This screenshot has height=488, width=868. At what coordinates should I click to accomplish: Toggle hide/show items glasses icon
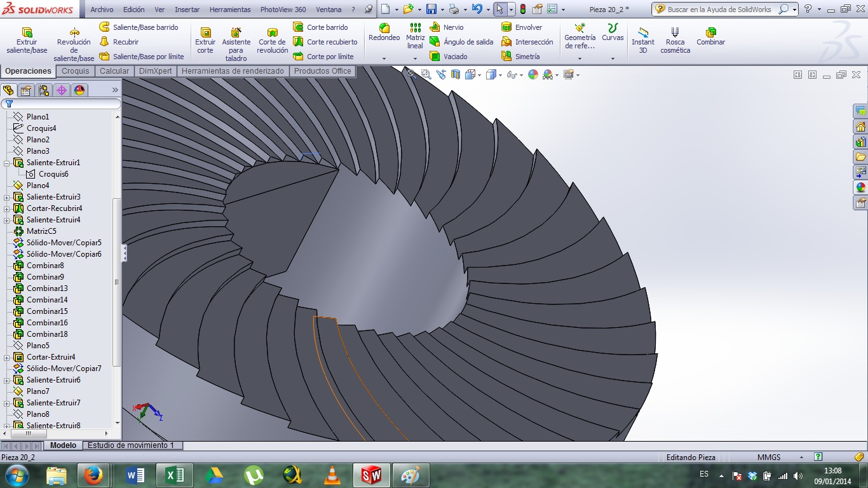(x=512, y=74)
